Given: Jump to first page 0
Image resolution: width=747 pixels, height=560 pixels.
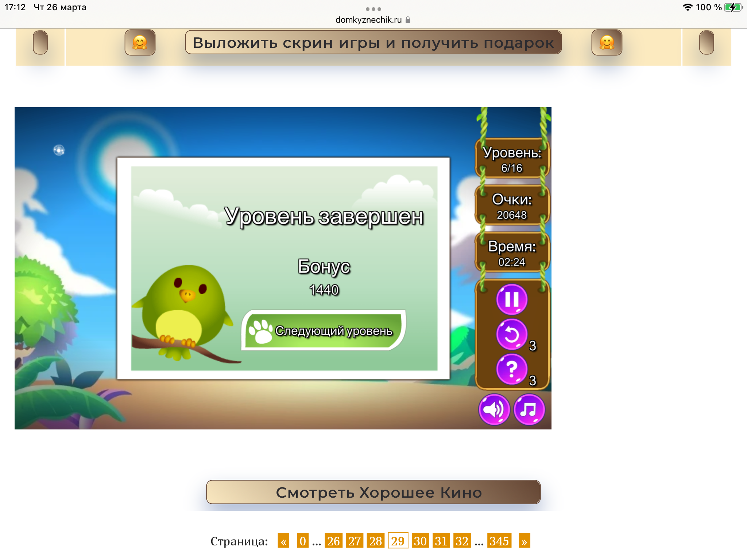Looking at the screenshot, I should pyautogui.click(x=303, y=541).
